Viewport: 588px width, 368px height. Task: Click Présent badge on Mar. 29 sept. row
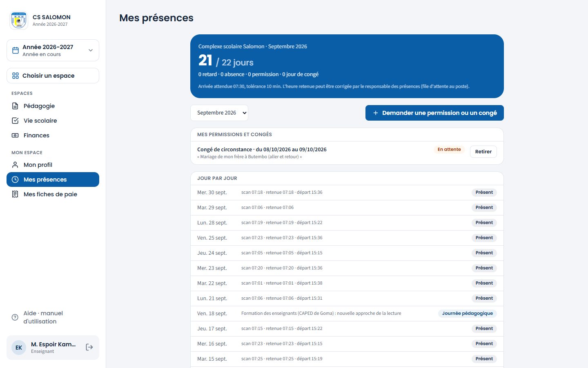484,208
